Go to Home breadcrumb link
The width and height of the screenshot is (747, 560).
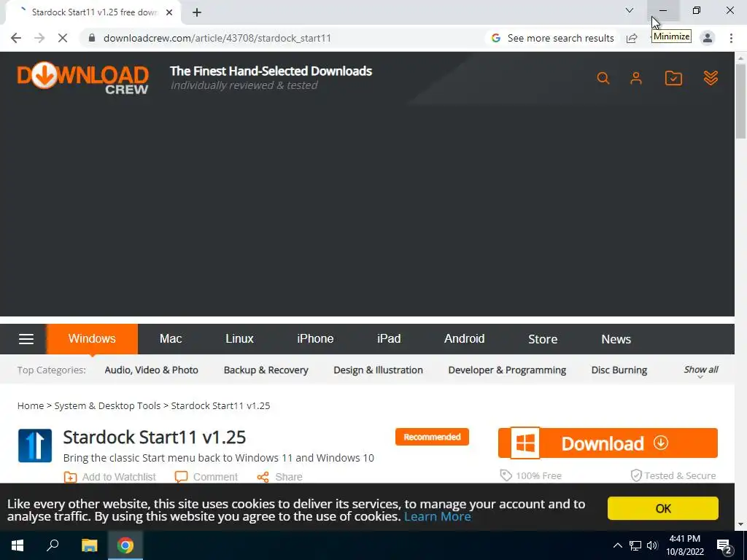(x=31, y=405)
